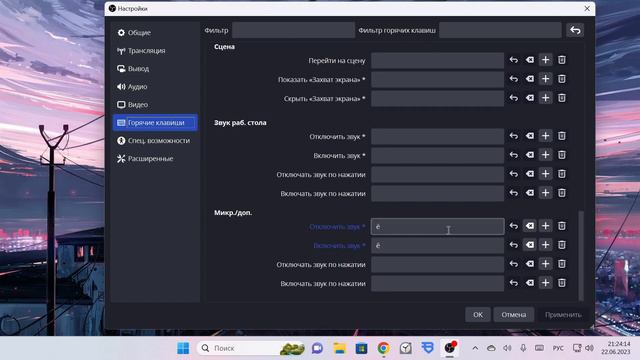Delete the «Перейти на сцену» hotkey binding
The height and width of the screenshot is (360, 640).
pos(562,60)
